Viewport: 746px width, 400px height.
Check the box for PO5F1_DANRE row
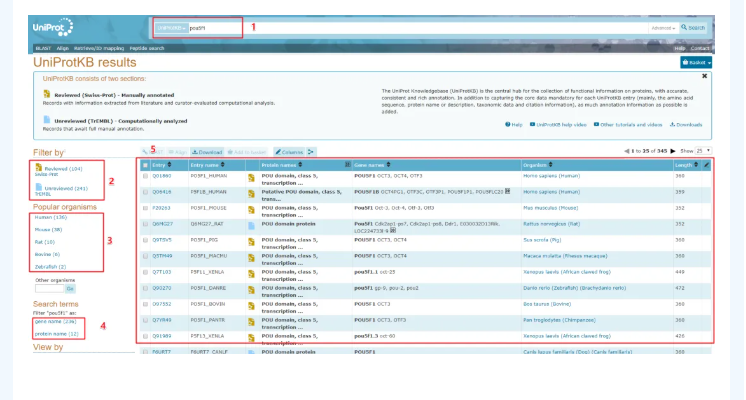[x=146, y=288]
